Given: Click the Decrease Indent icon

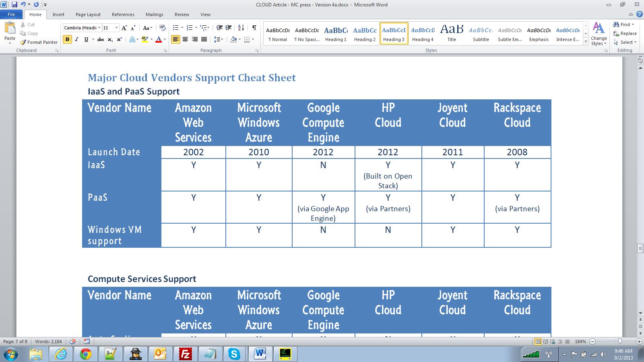Looking at the screenshot, I should pyautogui.click(x=219, y=28).
